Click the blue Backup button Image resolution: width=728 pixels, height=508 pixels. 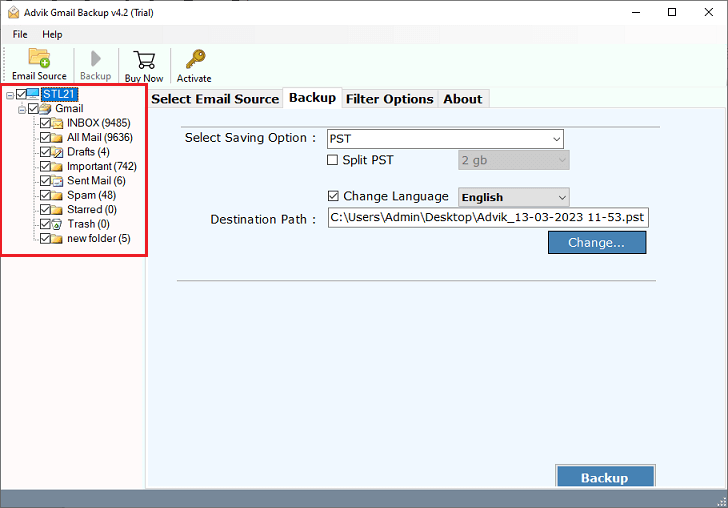605,477
